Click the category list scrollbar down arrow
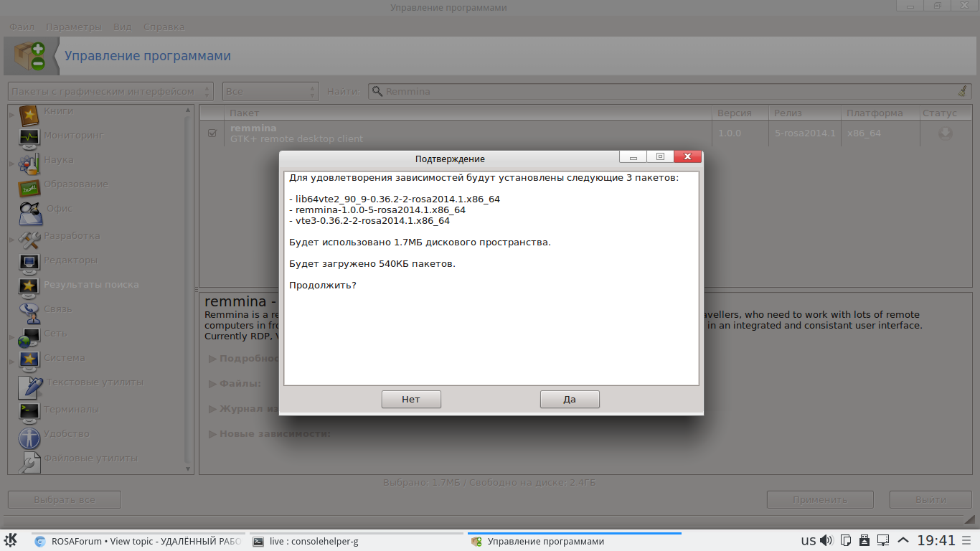 (189, 469)
